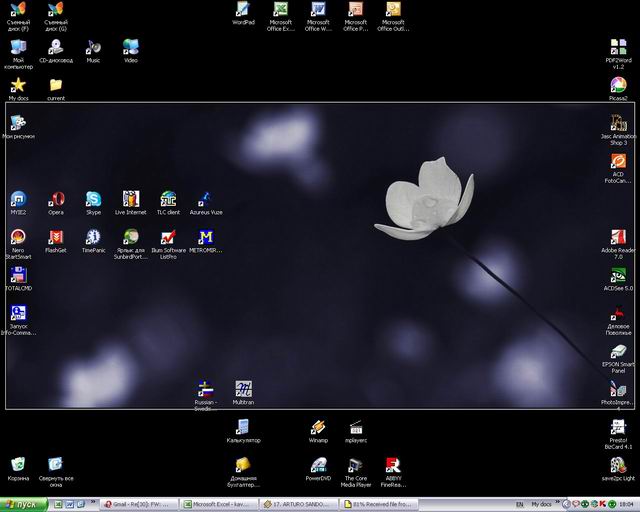Select the Presto! BizCard 4.1 icon
Screen dimensions: 640x512
(x=618, y=434)
